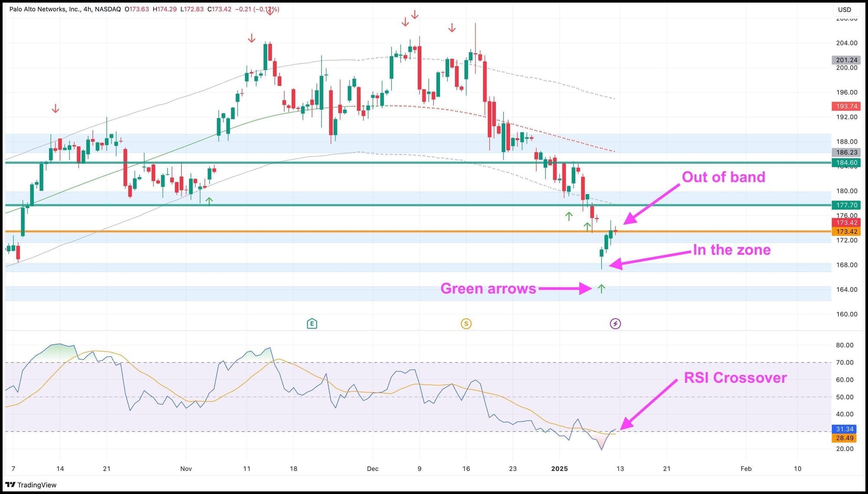This screenshot has width=868, height=494.
Task: Click the purple lightning event marker
Action: tap(615, 323)
